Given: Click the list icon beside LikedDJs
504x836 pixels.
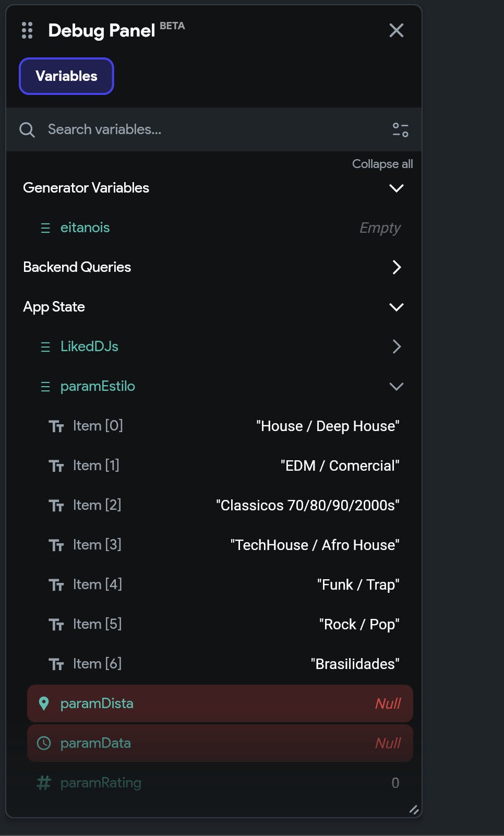Looking at the screenshot, I should point(45,347).
